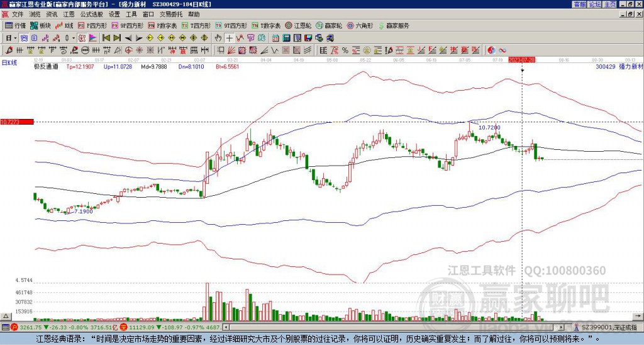Click the horizontal chart scrollbar
Screen dimensions: 644x345
[x=393, y=327]
